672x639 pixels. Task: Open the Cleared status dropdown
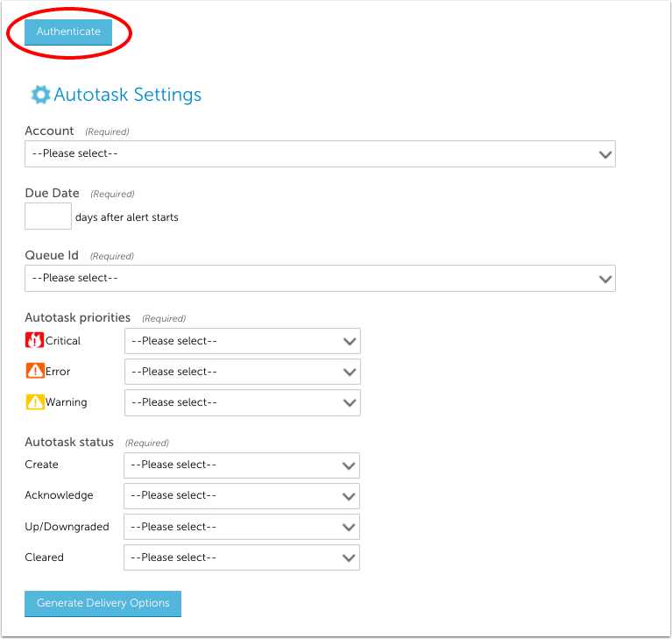(242, 557)
